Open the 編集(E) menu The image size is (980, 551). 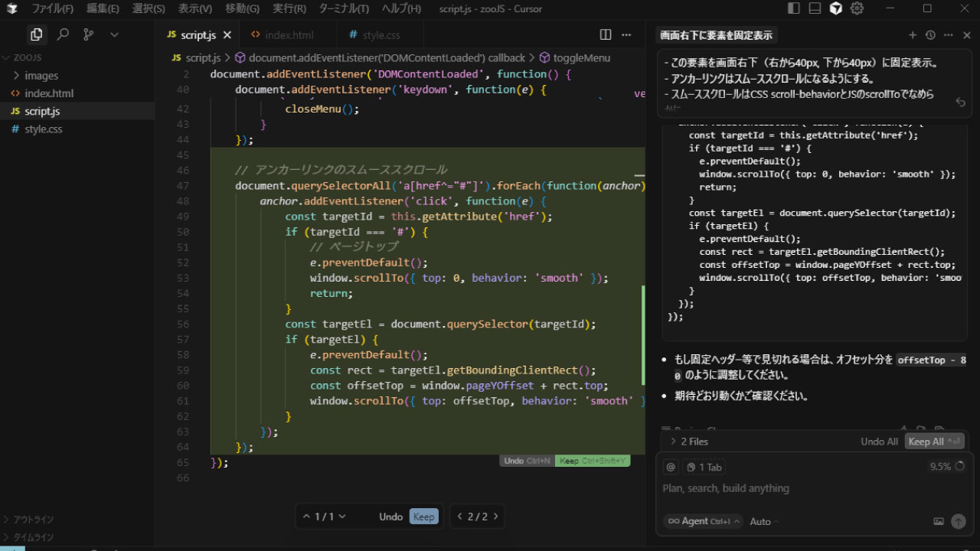pos(103,8)
